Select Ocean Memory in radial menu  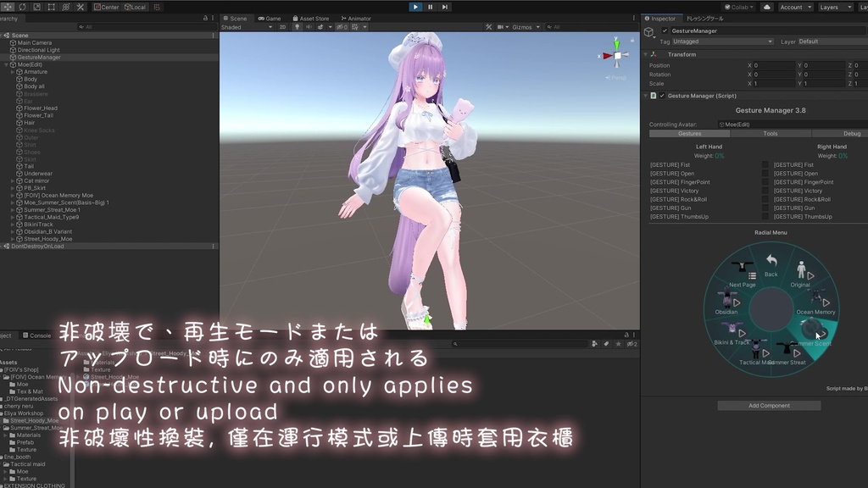816,302
